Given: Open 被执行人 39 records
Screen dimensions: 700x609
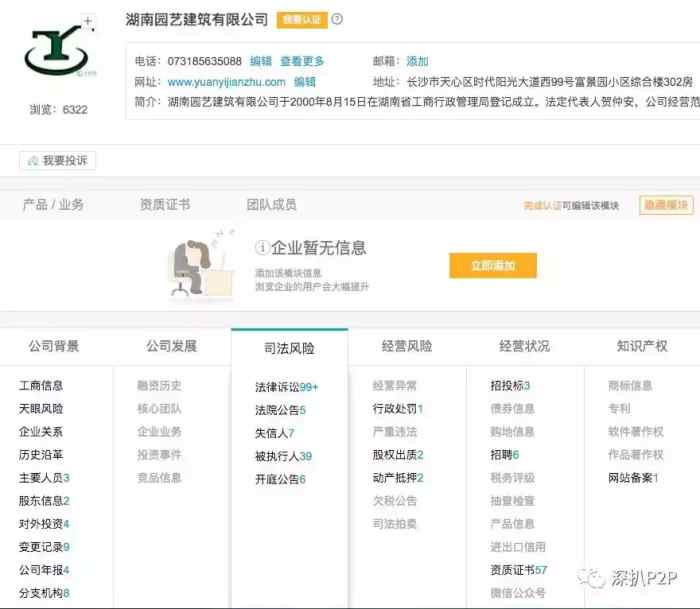Looking at the screenshot, I should coord(283,456).
